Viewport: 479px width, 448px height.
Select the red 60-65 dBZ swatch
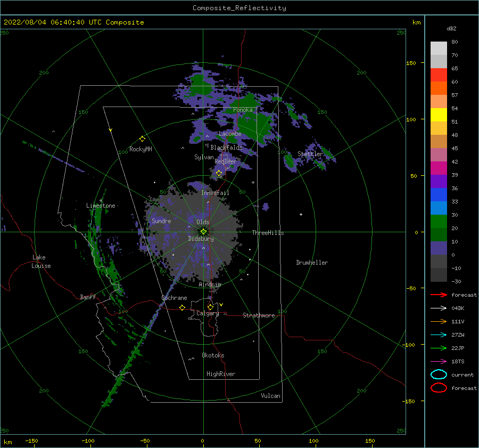(x=439, y=75)
